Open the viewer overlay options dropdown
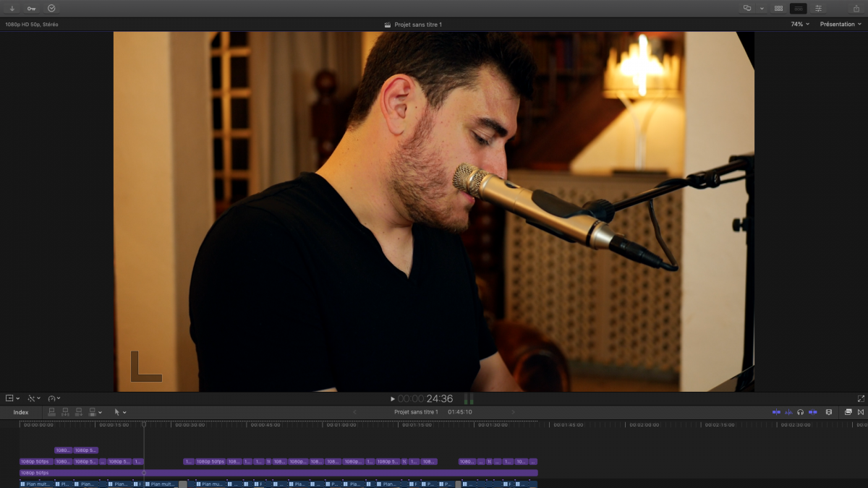Viewport: 868px width, 488px height. pos(13,398)
